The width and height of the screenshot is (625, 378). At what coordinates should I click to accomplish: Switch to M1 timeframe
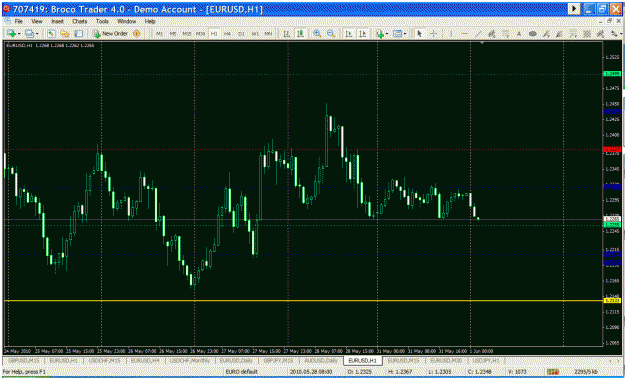159,34
